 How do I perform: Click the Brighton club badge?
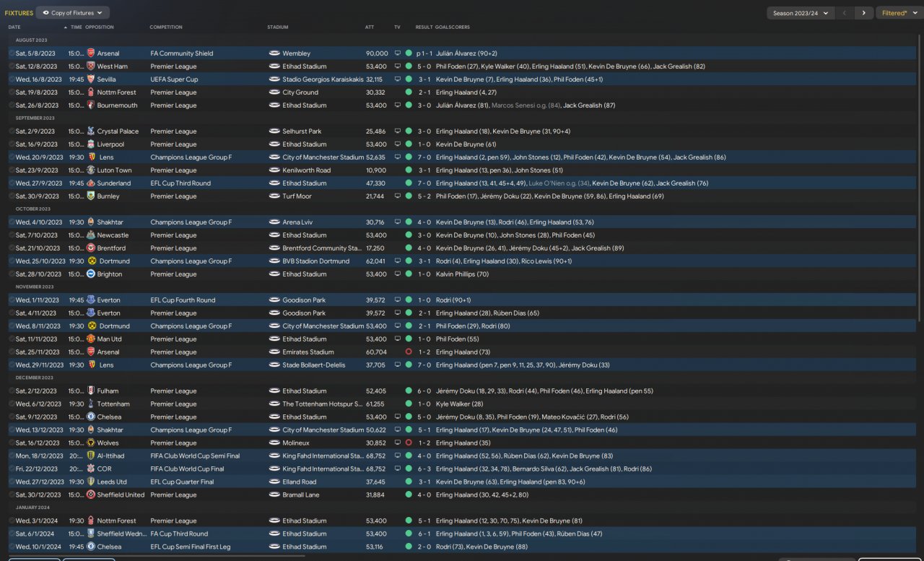pos(90,274)
